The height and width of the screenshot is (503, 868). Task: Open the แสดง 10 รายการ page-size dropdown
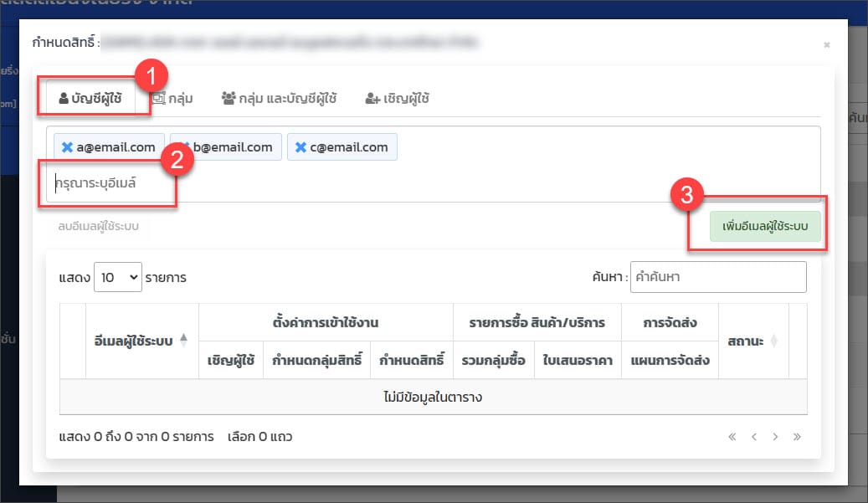118,277
